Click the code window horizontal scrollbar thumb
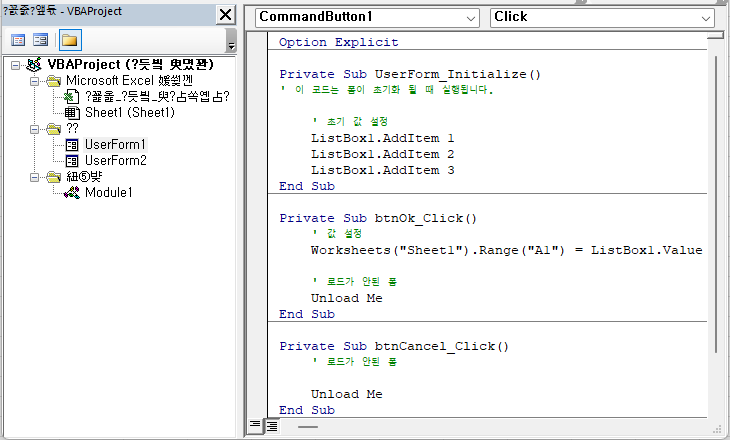The width and height of the screenshot is (730, 440). 308,426
